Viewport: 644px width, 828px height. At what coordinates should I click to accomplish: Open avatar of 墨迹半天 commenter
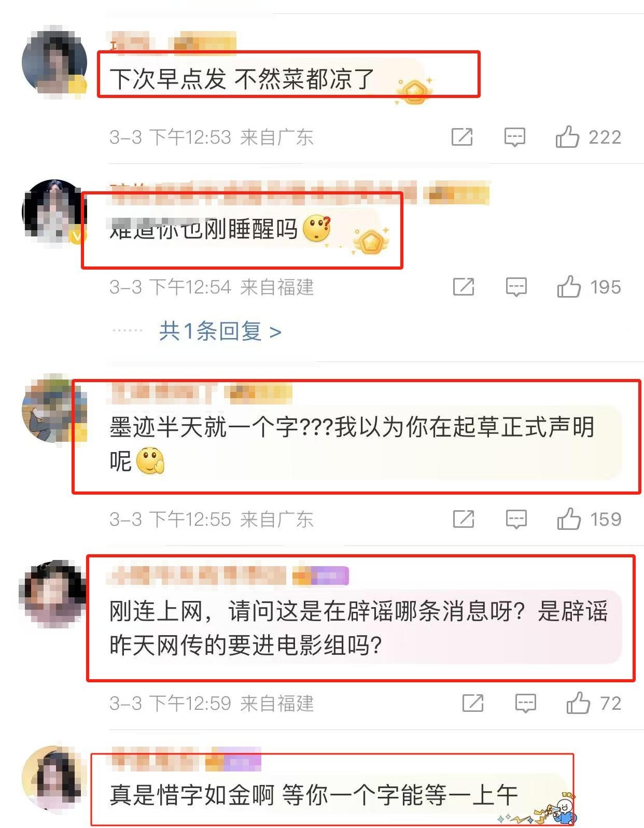click(x=54, y=408)
